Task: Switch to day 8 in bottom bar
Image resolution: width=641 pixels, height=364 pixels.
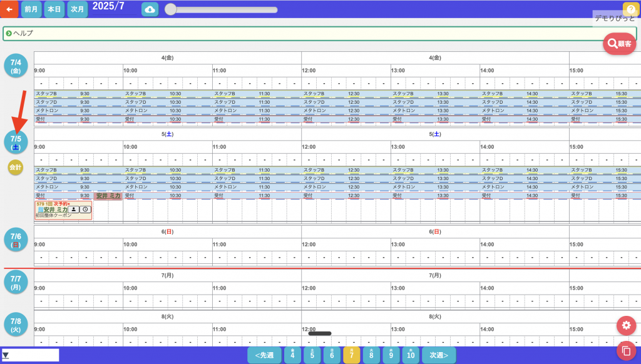Action: tap(371, 355)
